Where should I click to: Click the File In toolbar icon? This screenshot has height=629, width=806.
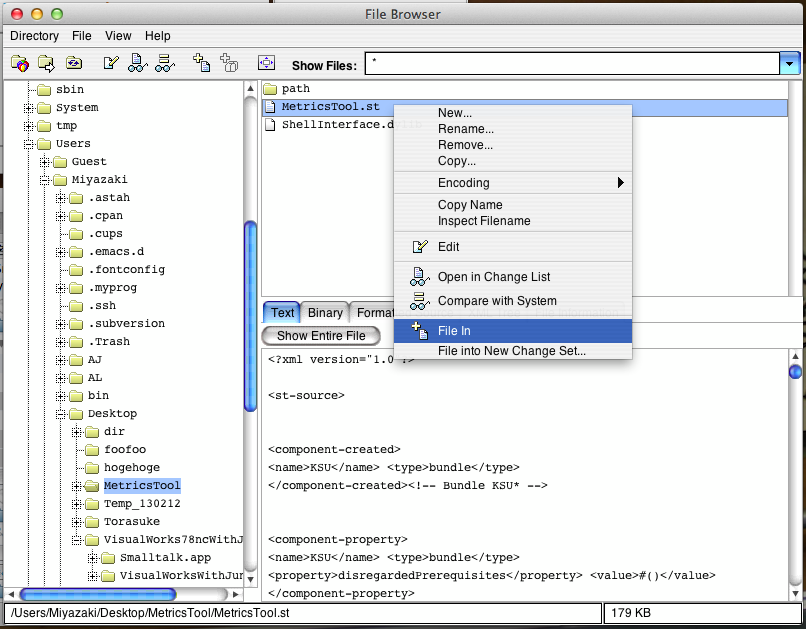pos(202,63)
